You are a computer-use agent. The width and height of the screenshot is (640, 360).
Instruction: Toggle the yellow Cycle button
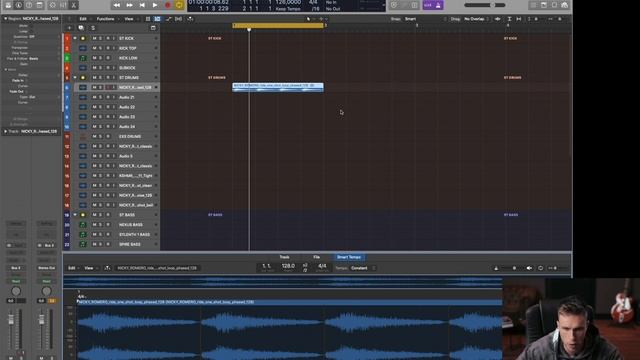[x=179, y=5]
